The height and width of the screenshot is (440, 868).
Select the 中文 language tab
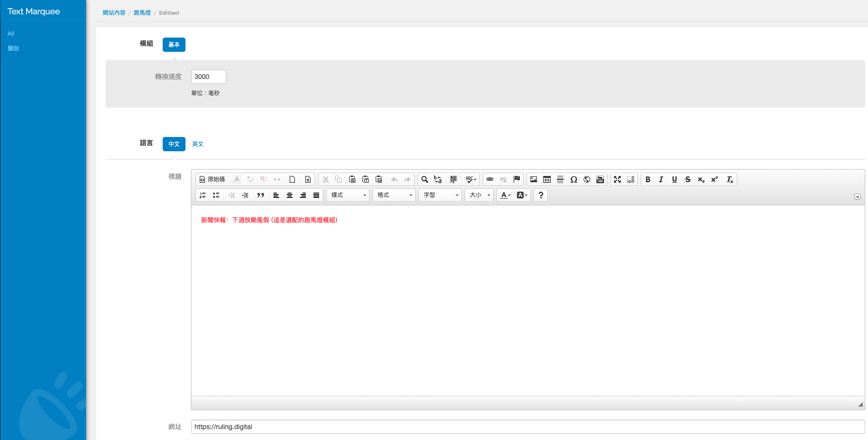tap(174, 144)
